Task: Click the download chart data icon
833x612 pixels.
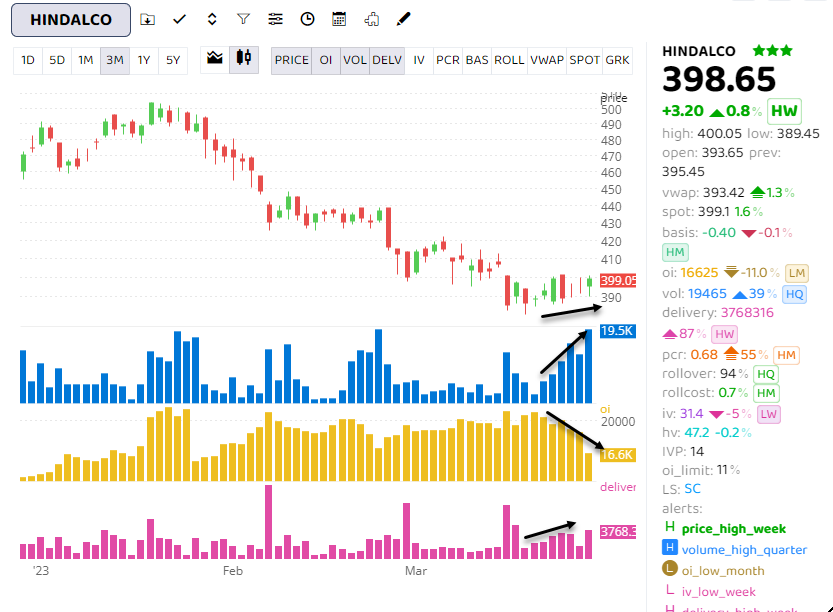Action: [x=145, y=19]
